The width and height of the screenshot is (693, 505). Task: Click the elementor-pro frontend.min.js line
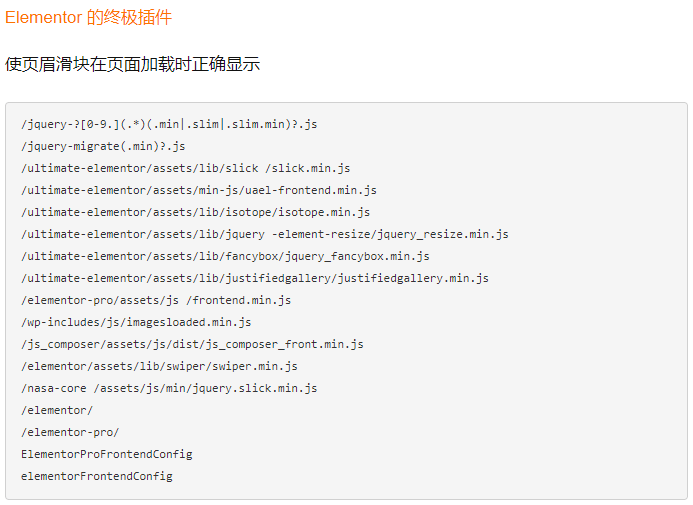[156, 300]
